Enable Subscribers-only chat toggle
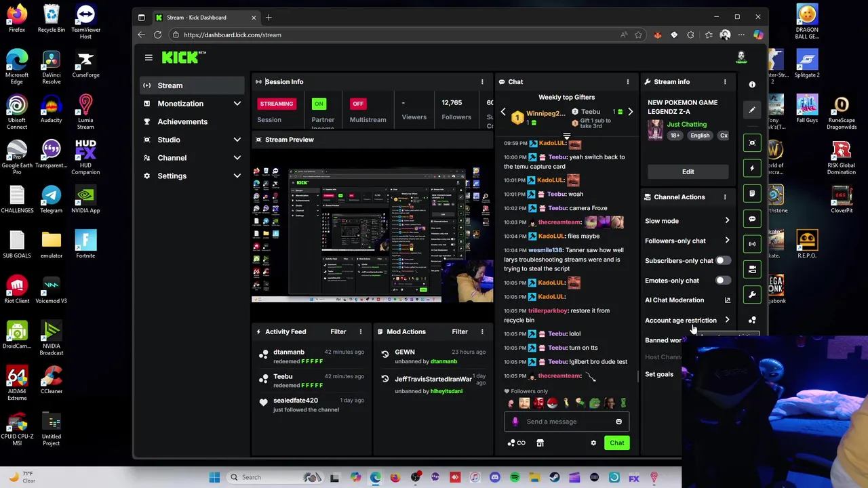 tap(723, 260)
